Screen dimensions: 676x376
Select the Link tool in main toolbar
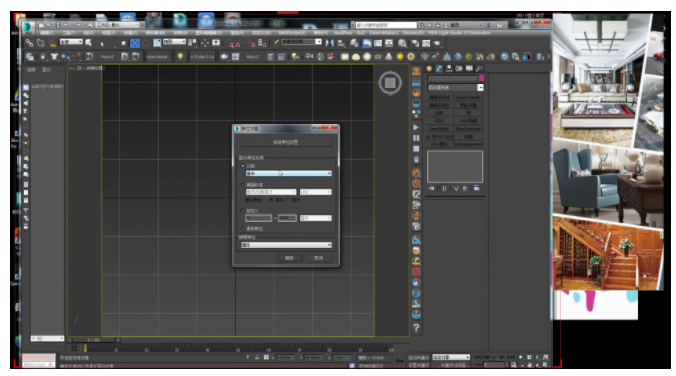pos(29,43)
